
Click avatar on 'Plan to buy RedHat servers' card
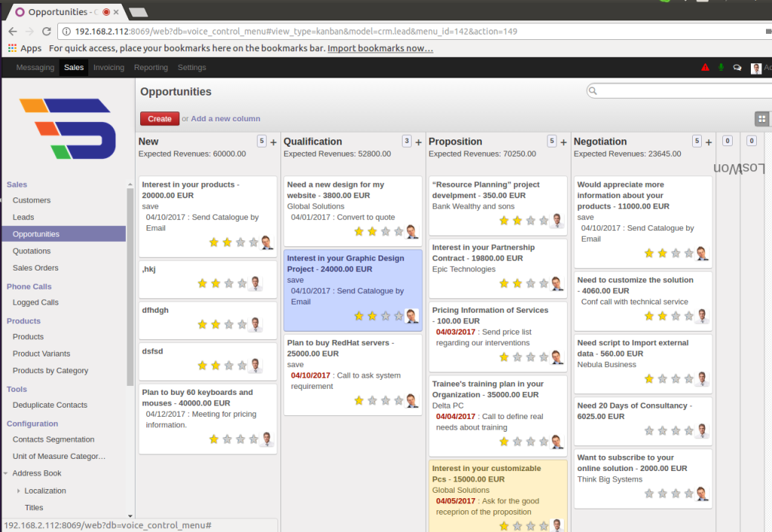click(412, 400)
